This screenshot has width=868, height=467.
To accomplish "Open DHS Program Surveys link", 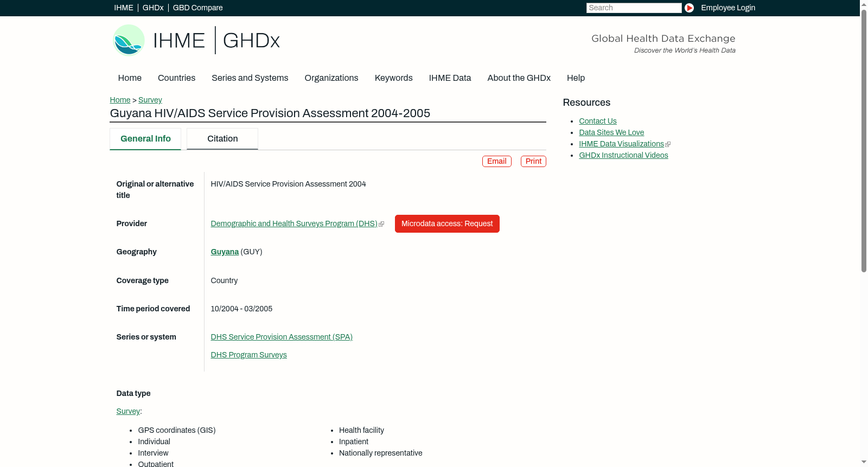I will tap(248, 355).
